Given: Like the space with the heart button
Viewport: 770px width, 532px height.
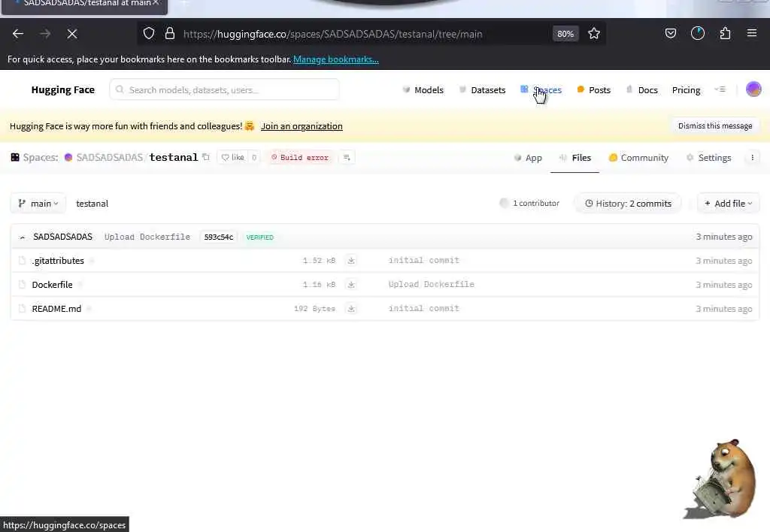Looking at the screenshot, I should coord(232,157).
